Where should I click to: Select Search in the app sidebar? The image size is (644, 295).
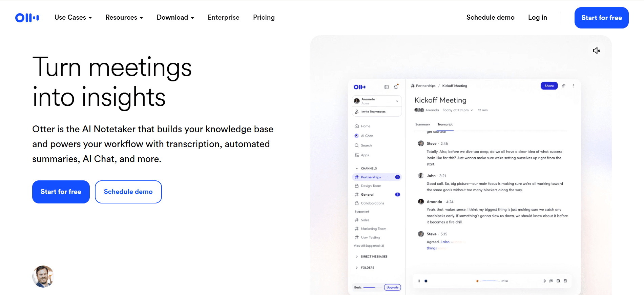point(363,145)
